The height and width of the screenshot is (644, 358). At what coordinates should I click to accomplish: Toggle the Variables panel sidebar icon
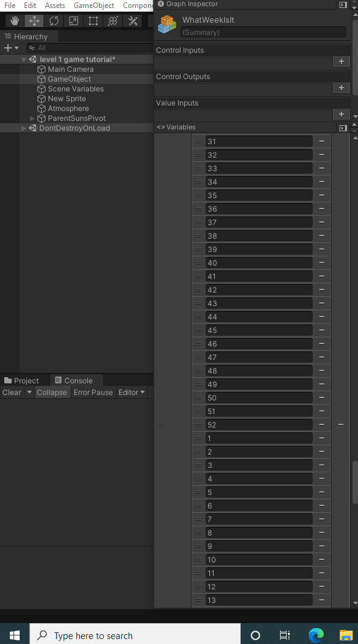[x=343, y=128]
